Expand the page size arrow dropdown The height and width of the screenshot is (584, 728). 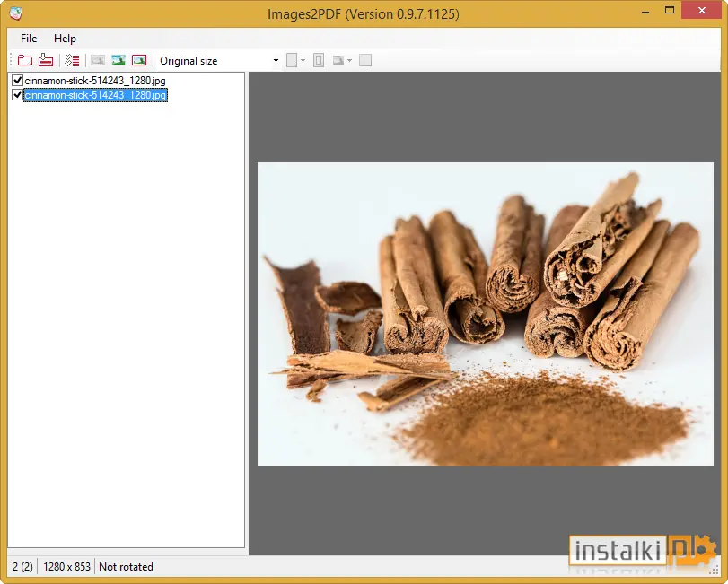303,61
